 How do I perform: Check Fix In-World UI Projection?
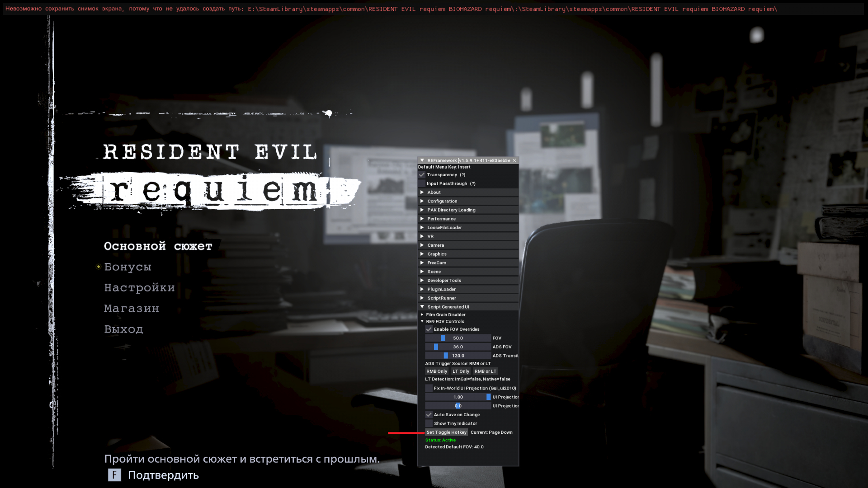(x=429, y=388)
